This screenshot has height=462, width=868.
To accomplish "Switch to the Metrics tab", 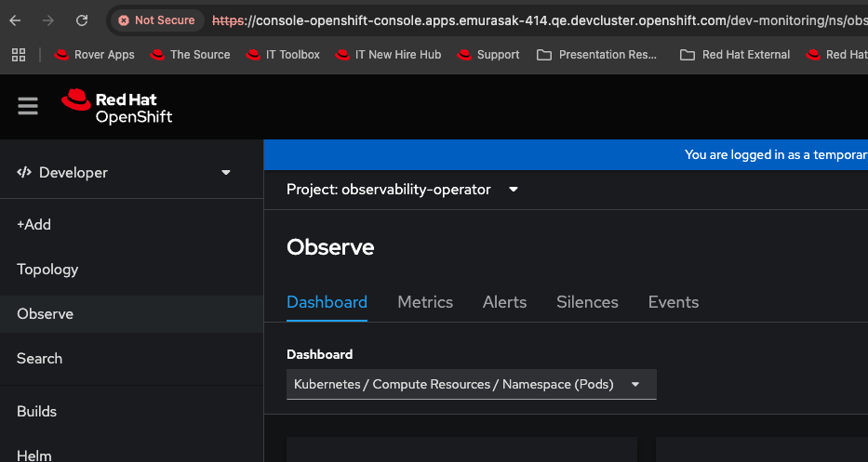I will point(425,302).
